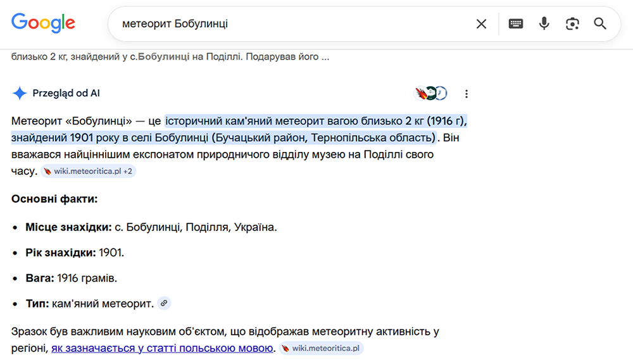Image resolution: width=633 pixels, height=364 pixels.
Task: Open Google Lens image search
Action: (x=572, y=24)
